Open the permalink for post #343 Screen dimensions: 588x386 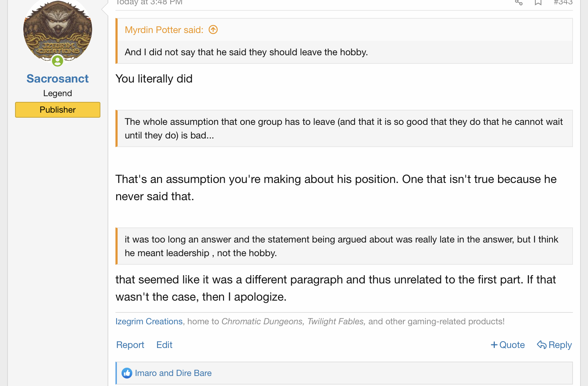[563, 3]
